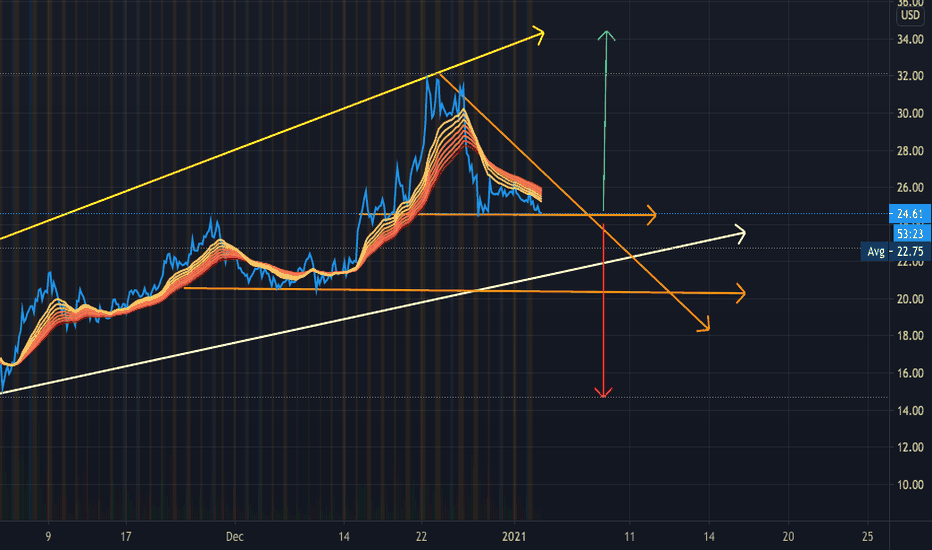The width and height of the screenshot is (932, 550).
Task: Click the USD currency label
Action: click(x=910, y=15)
